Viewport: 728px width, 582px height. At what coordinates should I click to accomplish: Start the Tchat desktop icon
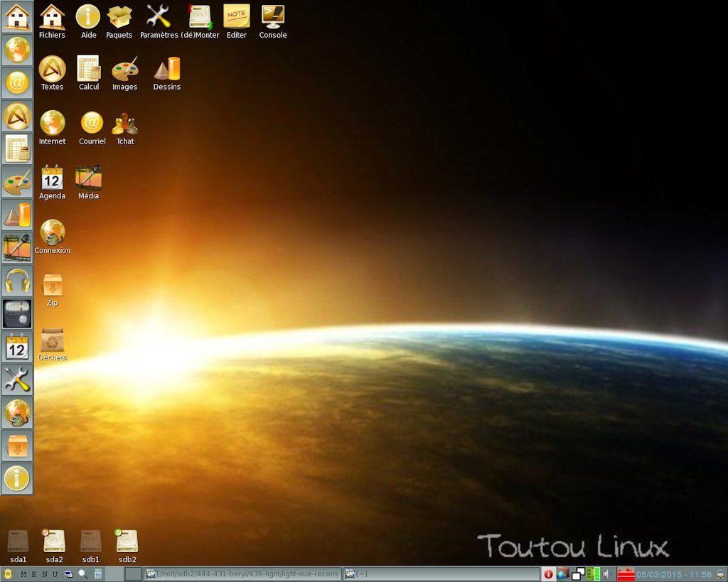(x=125, y=128)
